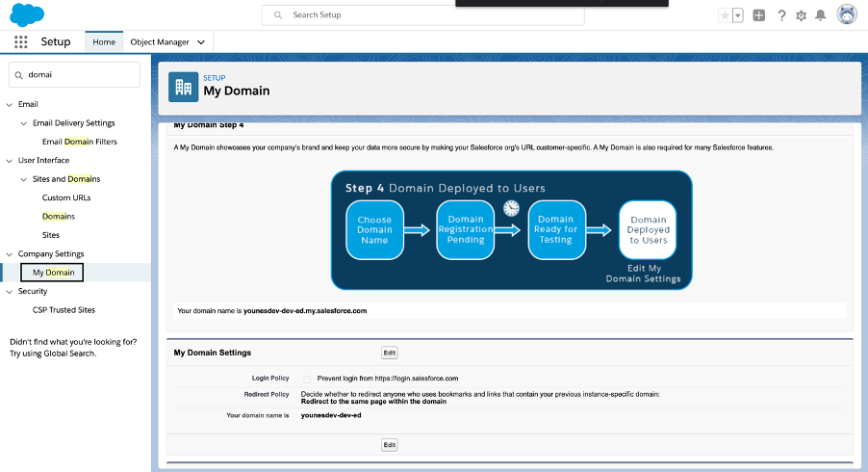
Task: Collapse the Company Settings section
Action: tap(10, 253)
